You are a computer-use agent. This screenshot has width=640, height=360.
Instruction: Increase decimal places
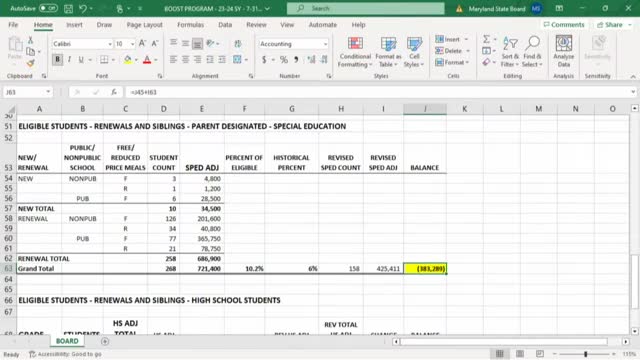click(311, 60)
